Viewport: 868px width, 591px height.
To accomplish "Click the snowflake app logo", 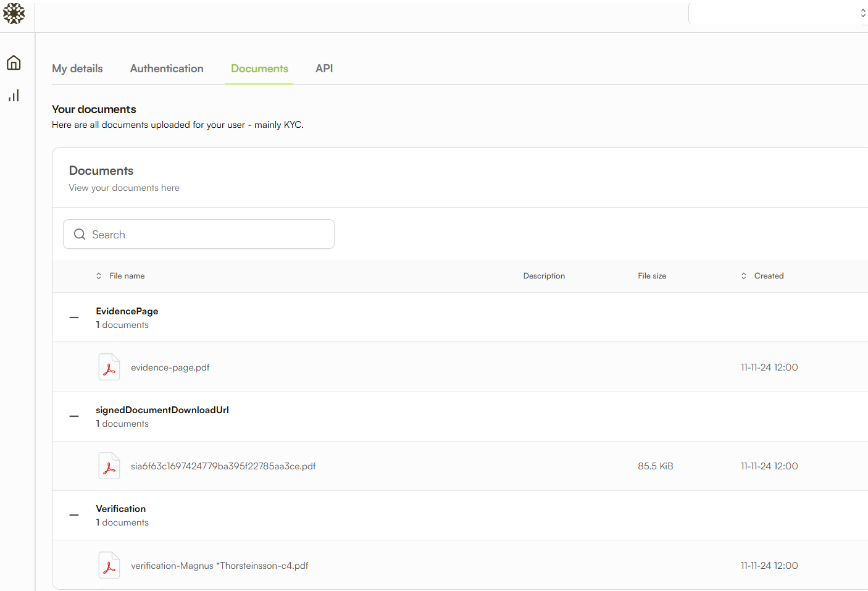I will point(14,13).
